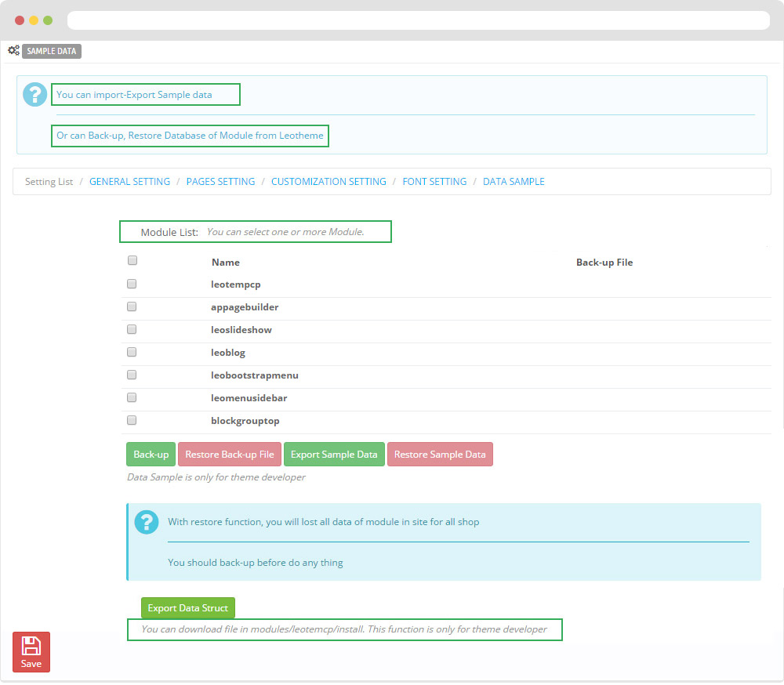Click the question mark icon in top info box
This screenshot has height=685, width=784.
(x=35, y=95)
